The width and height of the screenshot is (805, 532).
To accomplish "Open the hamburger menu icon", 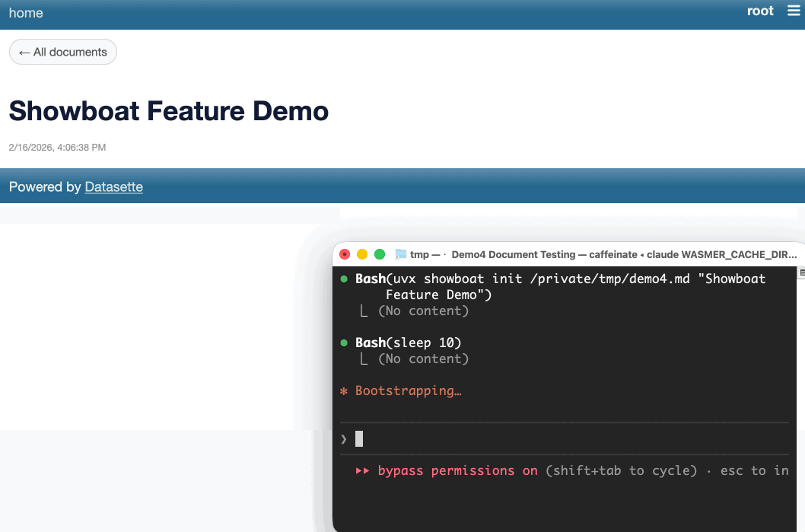I will pyautogui.click(x=794, y=11).
